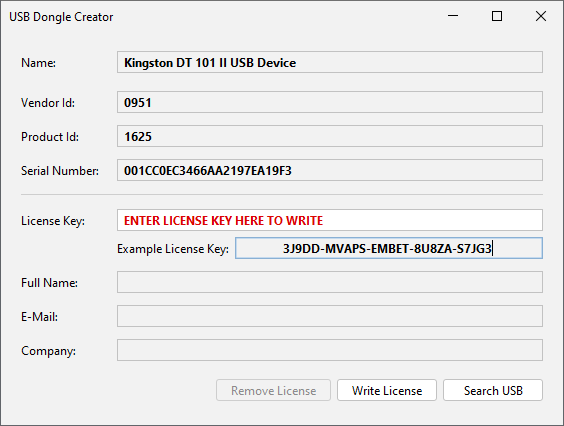This screenshot has height=426, width=564.
Task: Minimize the USB Dongle Creator window
Action: point(453,16)
